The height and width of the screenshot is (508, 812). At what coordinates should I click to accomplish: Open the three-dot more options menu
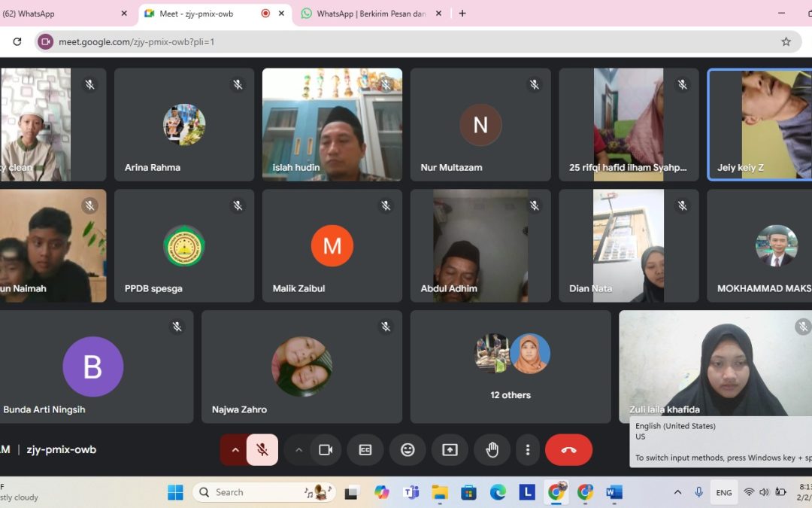click(x=528, y=450)
